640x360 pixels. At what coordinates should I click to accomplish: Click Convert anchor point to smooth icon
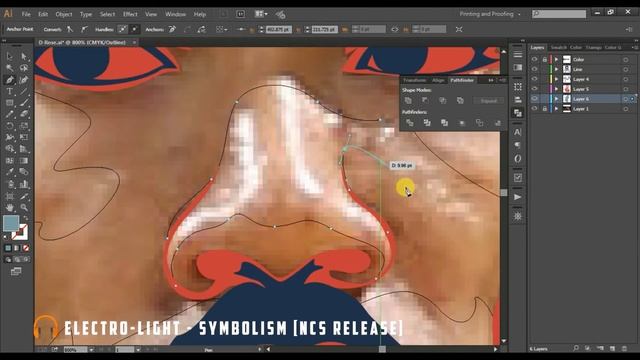(x=84, y=29)
